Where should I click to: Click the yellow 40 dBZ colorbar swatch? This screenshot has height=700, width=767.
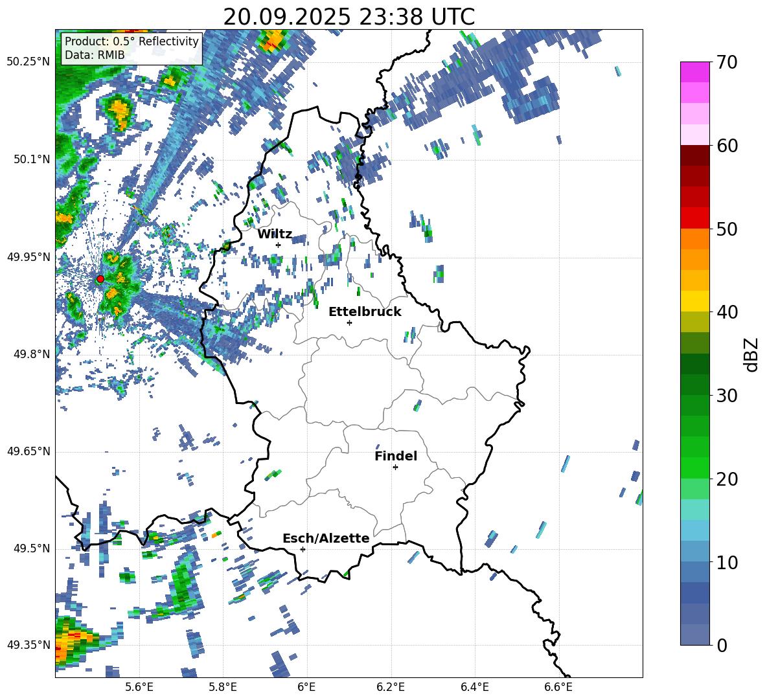pos(694,301)
